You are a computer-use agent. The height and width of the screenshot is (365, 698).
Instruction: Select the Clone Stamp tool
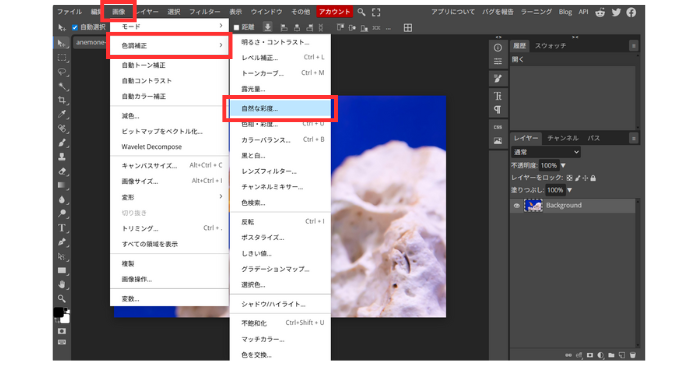(x=62, y=157)
